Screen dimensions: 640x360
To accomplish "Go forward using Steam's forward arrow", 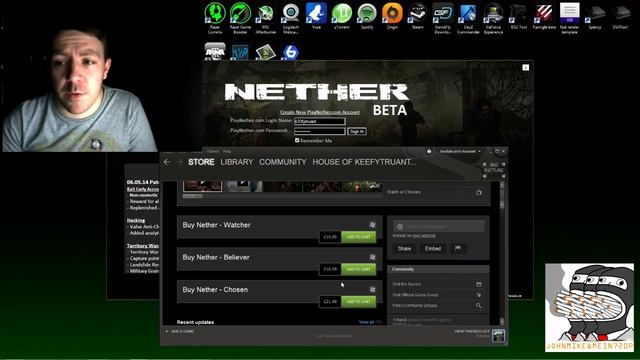I will click(x=180, y=162).
